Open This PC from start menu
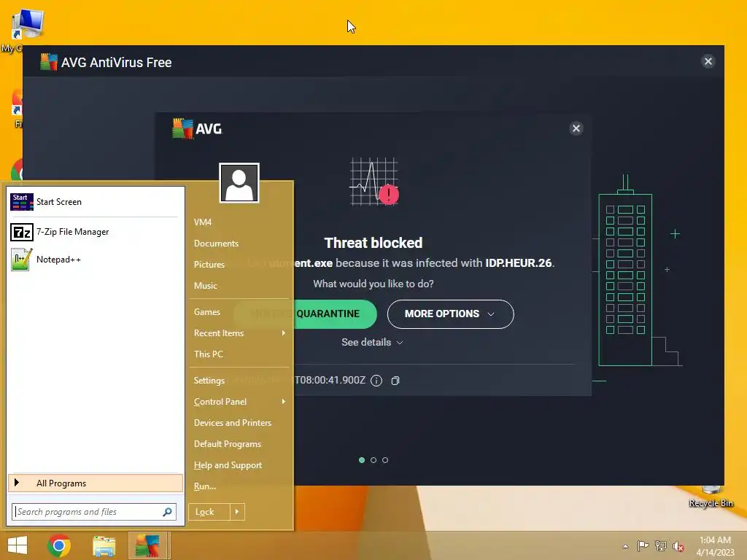This screenshot has width=747, height=560. (x=208, y=354)
